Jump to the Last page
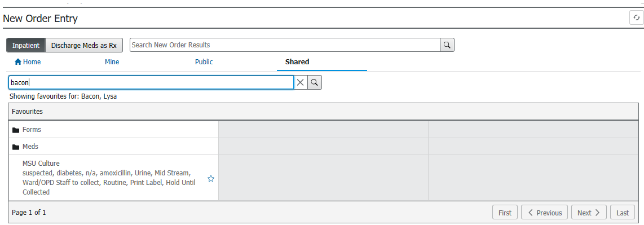 point(622,213)
